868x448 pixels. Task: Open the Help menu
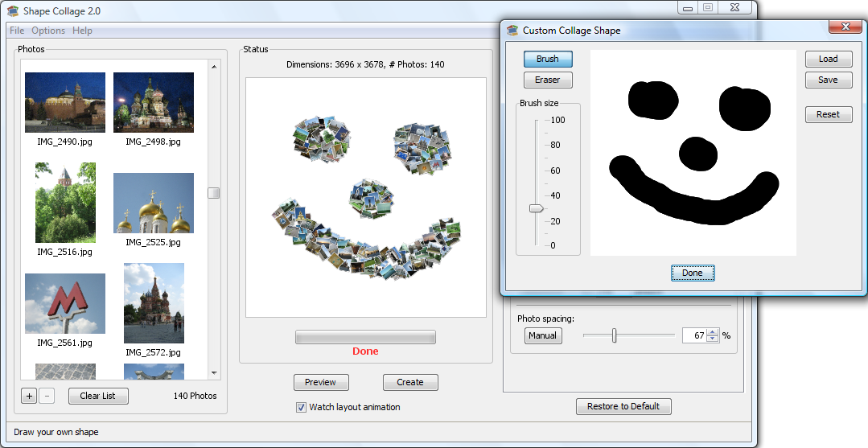[x=82, y=31]
